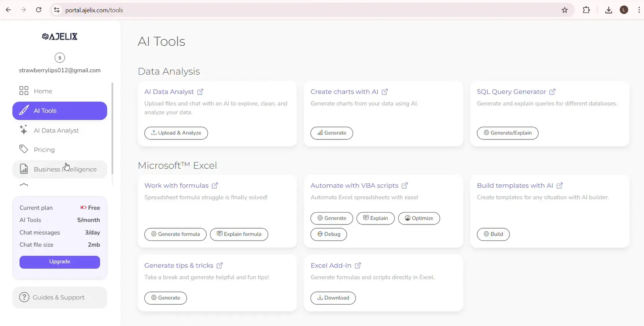Select Business Intelligence sidebar item

(x=60, y=169)
